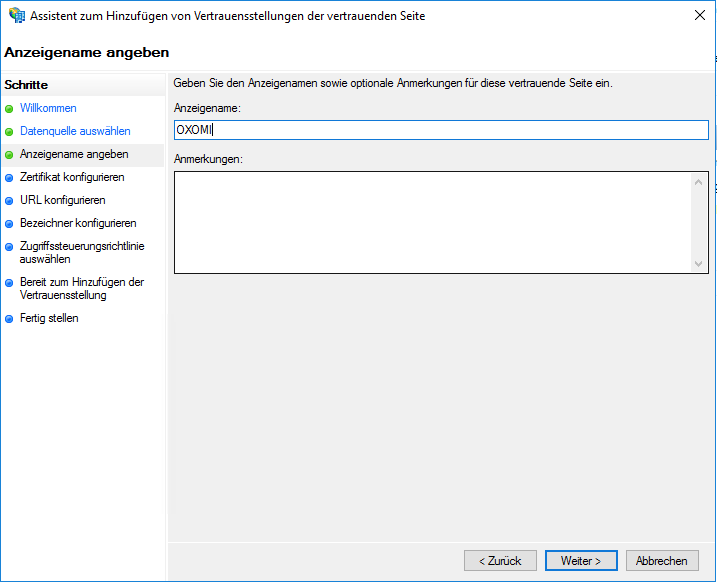The width and height of the screenshot is (717, 582).
Task: Select Zugriffssteuerungsrichtlinie auswählen step
Action: pyautogui.click(x=81, y=252)
